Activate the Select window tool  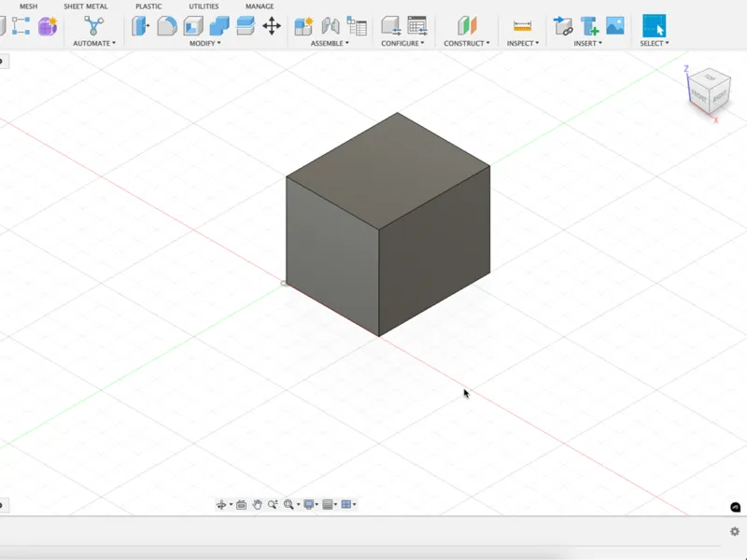click(x=655, y=26)
